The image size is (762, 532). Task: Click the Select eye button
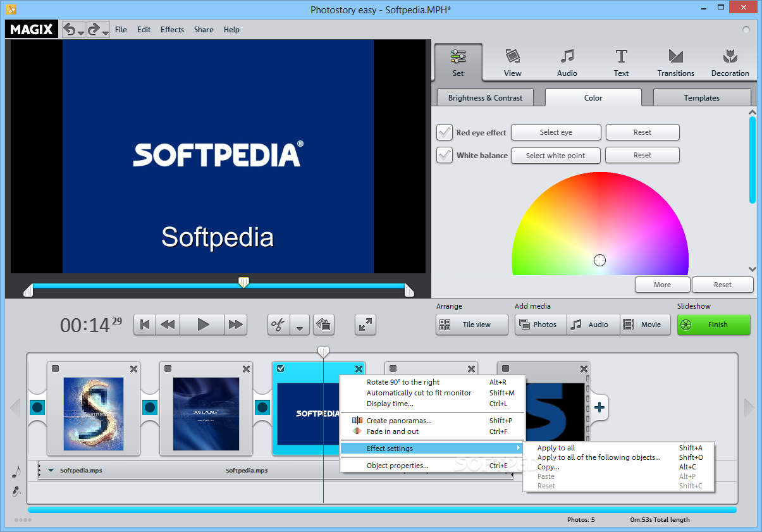(556, 132)
